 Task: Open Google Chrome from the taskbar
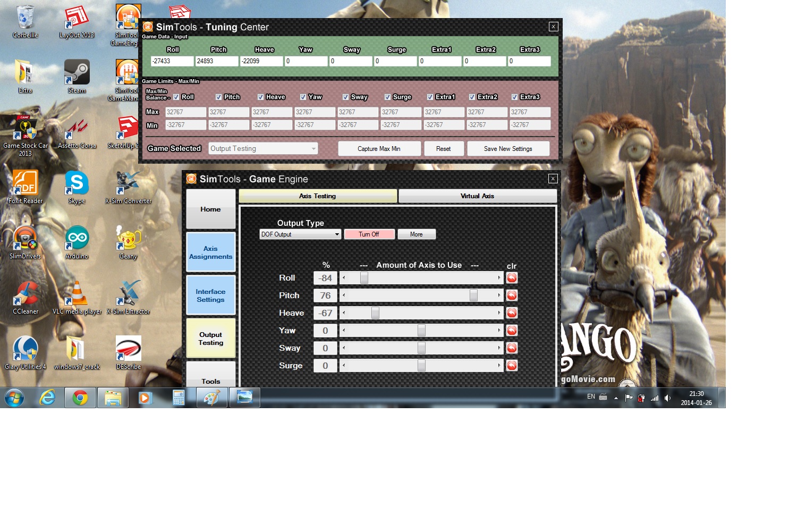coord(80,398)
